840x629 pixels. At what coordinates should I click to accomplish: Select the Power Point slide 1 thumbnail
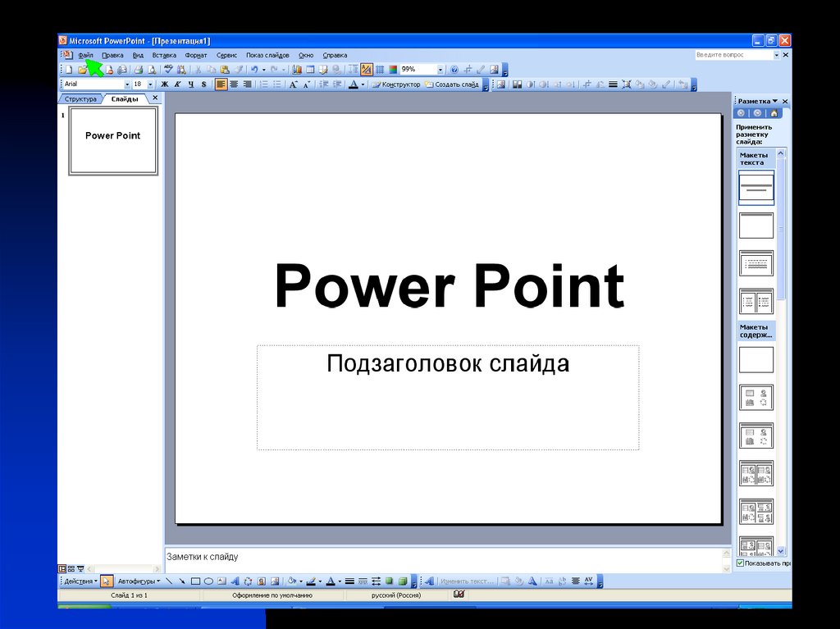pyautogui.click(x=113, y=141)
